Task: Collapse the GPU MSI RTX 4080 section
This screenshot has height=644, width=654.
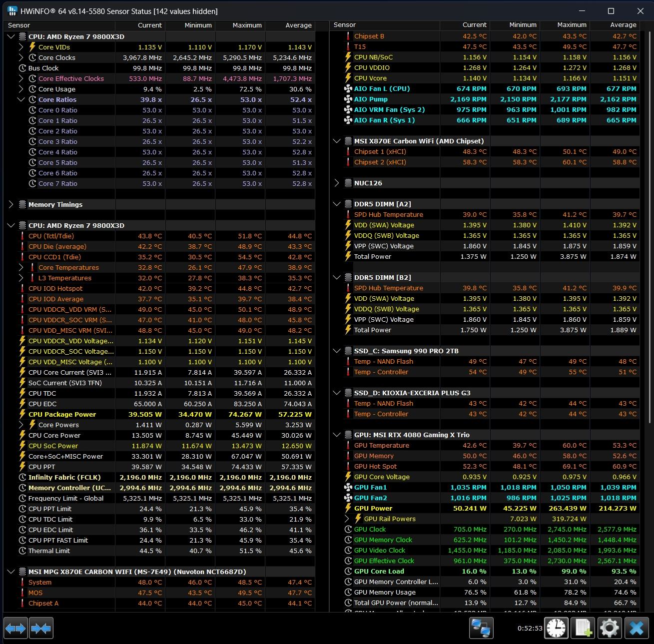Action: click(x=337, y=435)
